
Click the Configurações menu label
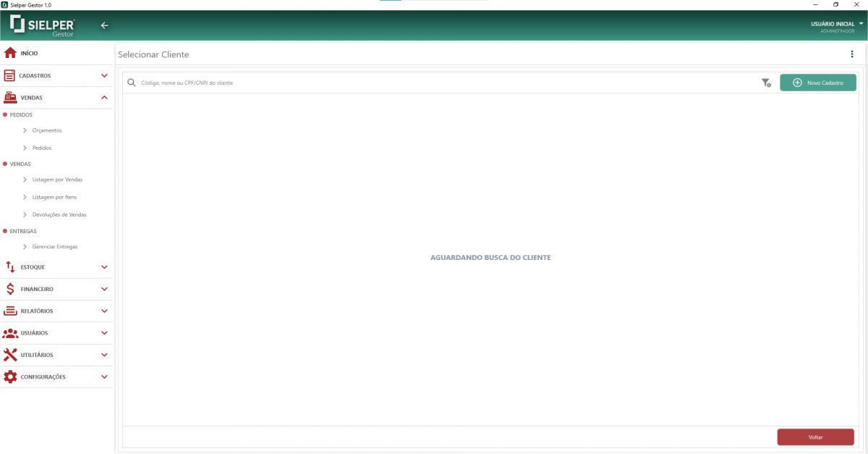(43, 377)
